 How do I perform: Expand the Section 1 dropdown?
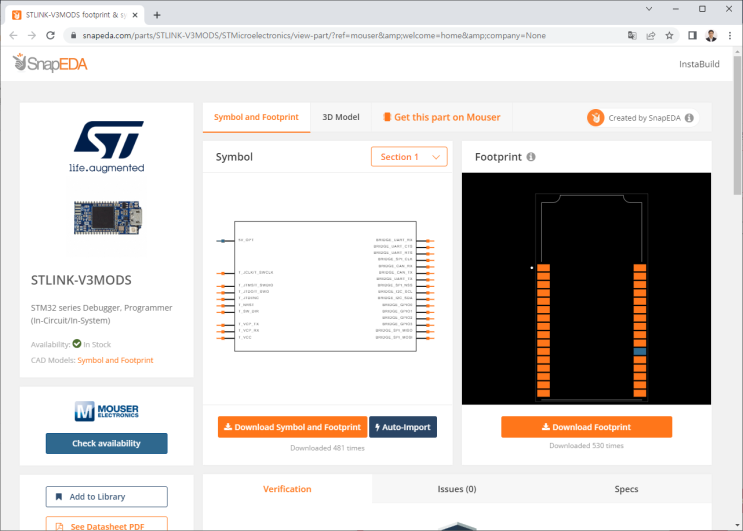point(409,157)
